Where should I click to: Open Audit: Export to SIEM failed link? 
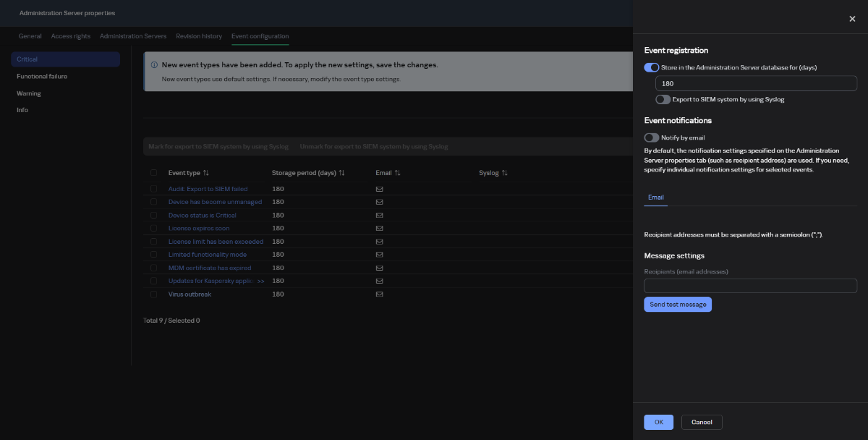[x=208, y=189]
